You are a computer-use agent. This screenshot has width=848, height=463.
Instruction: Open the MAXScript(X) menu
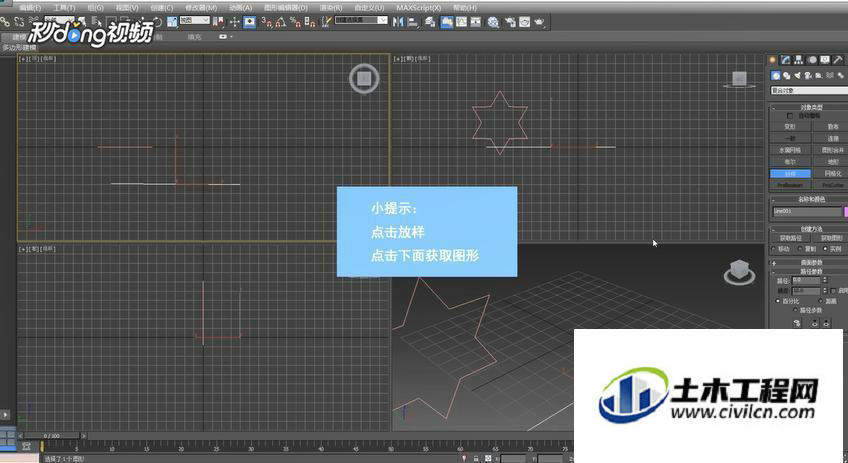click(418, 8)
